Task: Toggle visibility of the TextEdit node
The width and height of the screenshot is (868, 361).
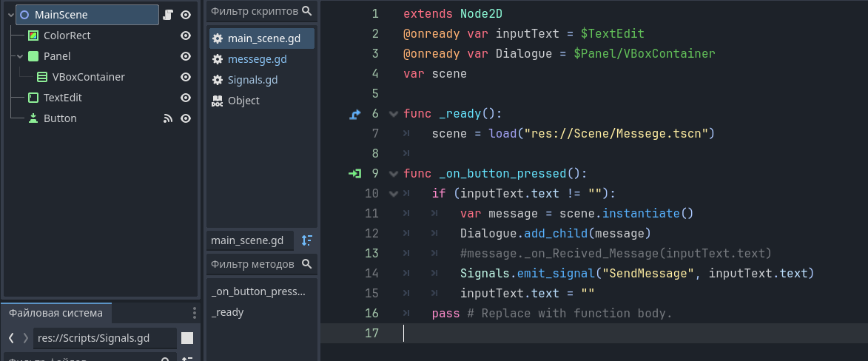Action: click(186, 98)
